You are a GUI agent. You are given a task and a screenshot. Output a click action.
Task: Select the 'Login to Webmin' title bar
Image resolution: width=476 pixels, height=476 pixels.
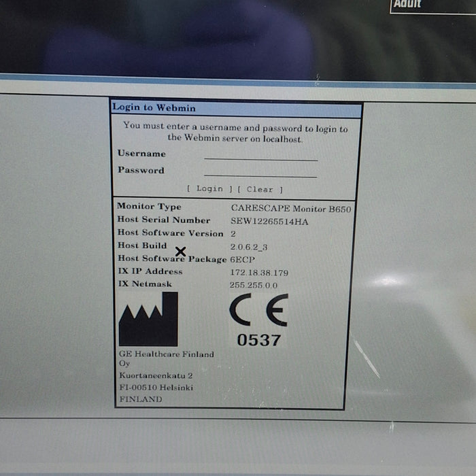(x=236, y=109)
